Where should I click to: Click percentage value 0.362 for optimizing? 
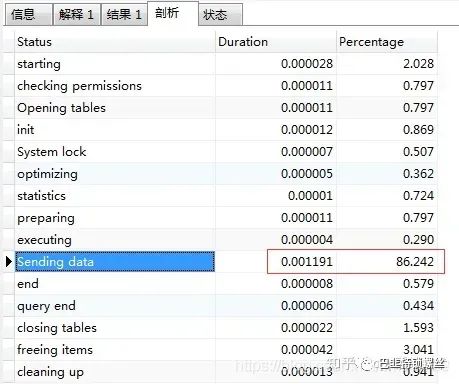pos(418,174)
